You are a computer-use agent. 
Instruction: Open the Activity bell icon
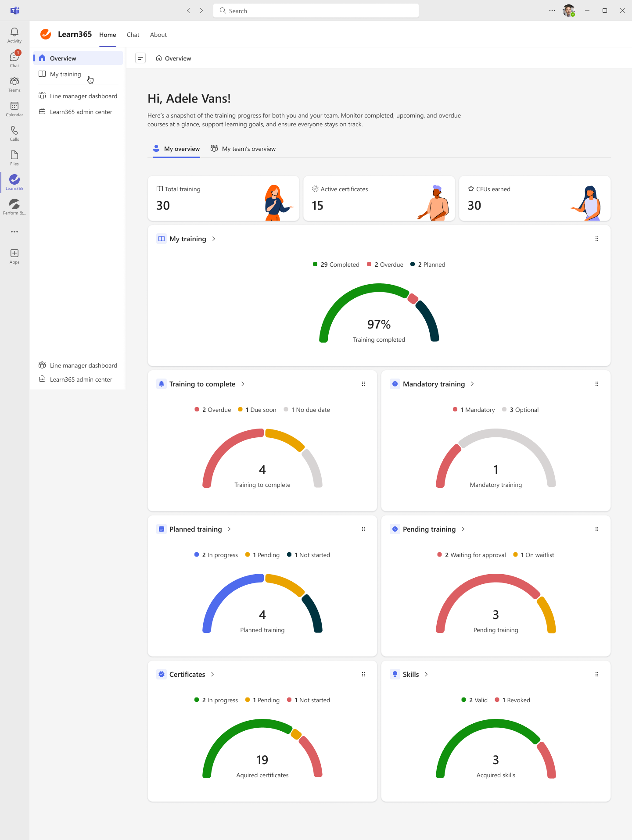(x=14, y=35)
